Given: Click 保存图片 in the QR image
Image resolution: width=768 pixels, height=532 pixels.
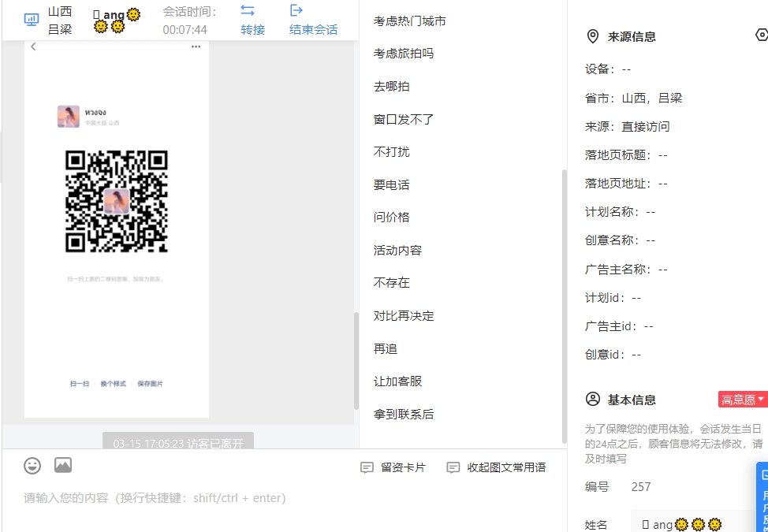Looking at the screenshot, I should tap(150, 384).
